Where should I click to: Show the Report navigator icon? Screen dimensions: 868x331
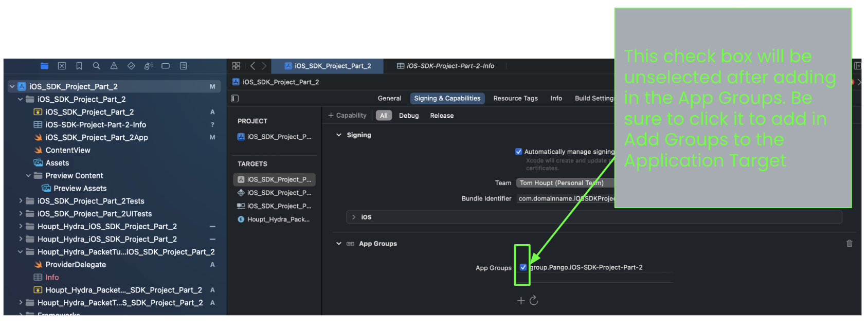point(183,66)
